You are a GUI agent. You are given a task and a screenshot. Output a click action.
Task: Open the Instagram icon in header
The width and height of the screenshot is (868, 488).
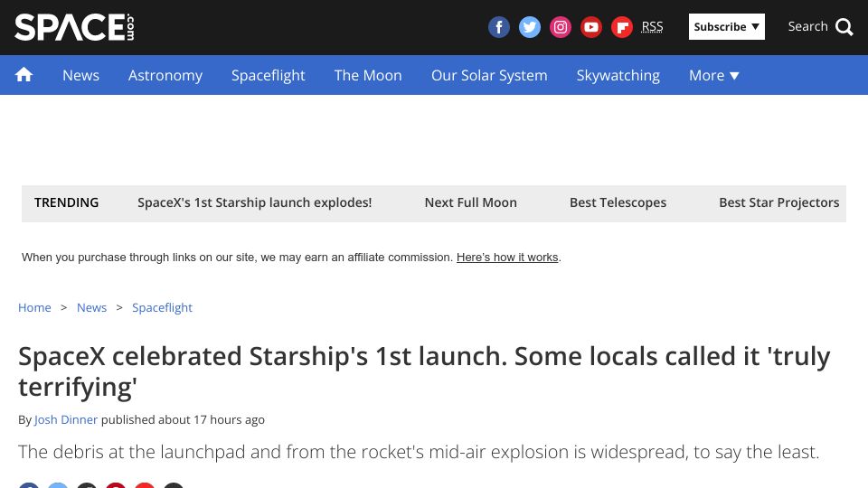(x=561, y=27)
